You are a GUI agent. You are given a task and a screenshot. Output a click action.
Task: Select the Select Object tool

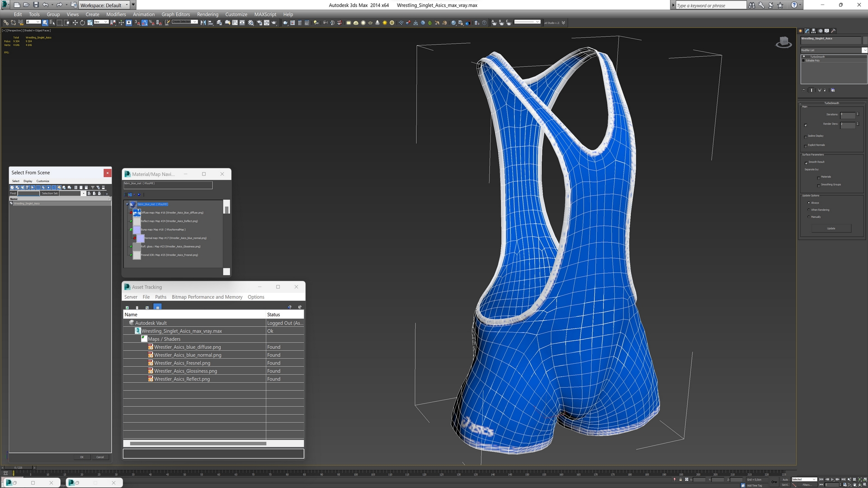pyautogui.click(x=45, y=23)
